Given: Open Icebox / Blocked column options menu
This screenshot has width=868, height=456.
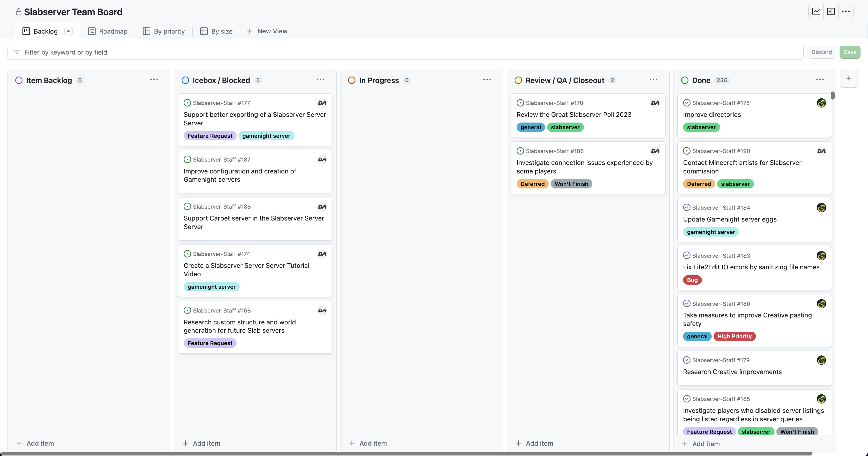Looking at the screenshot, I should (320, 80).
